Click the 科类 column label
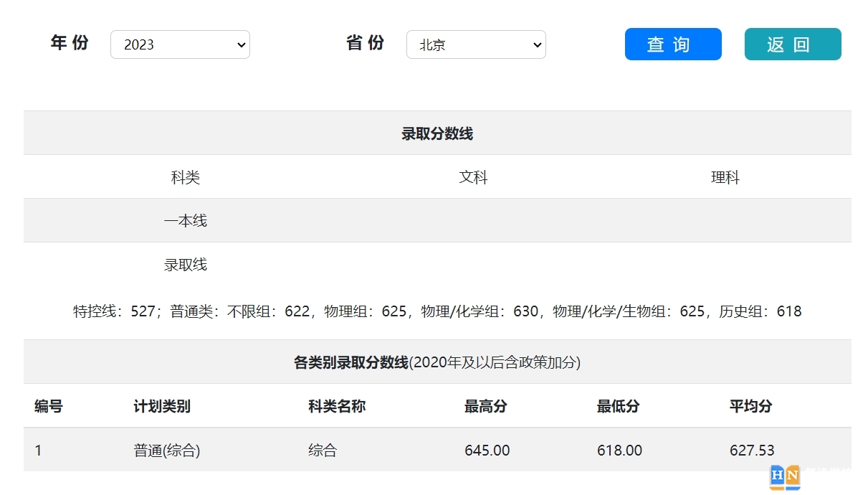The width and height of the screenshot is (868, 495). coord(186,176)
